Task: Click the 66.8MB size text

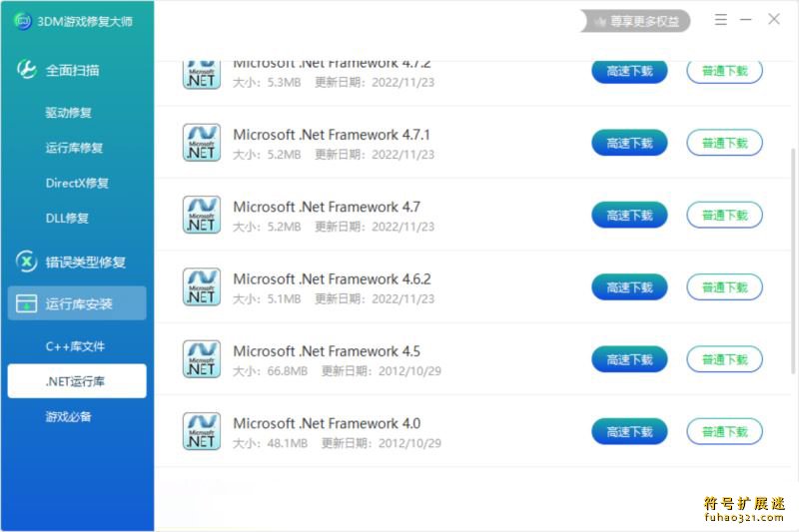Action: pos(288,371)
